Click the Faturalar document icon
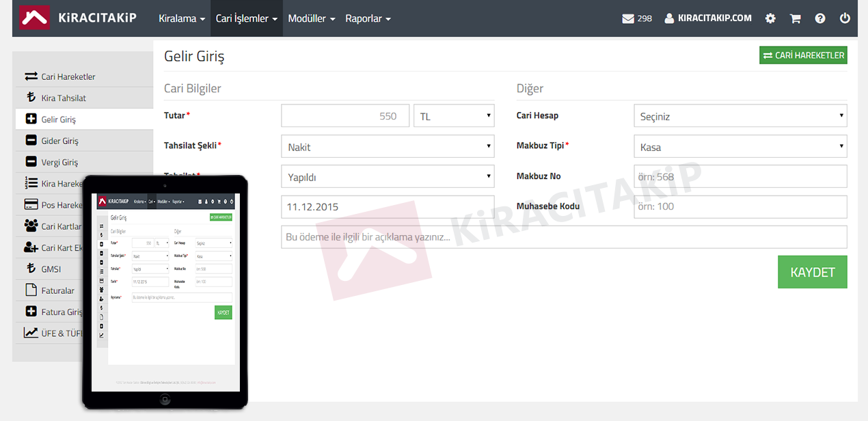 (x=31, y=290)
